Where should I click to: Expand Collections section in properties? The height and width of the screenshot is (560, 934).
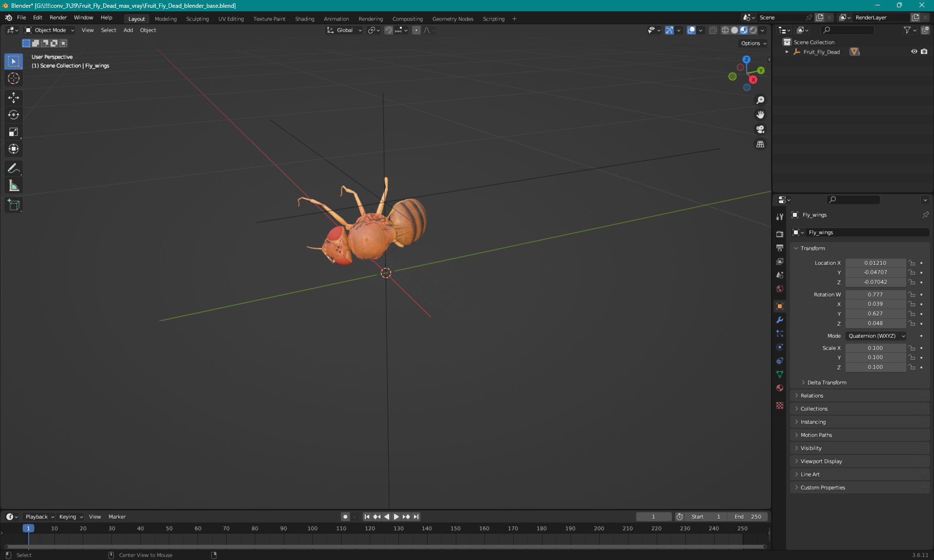pyautogui.click(x=814, y=409)
